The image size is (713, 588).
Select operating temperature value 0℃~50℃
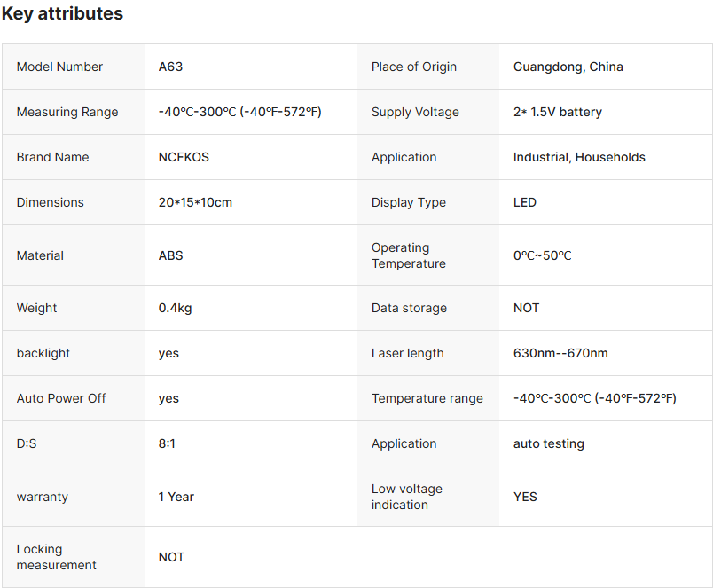(x=542, y=255)
